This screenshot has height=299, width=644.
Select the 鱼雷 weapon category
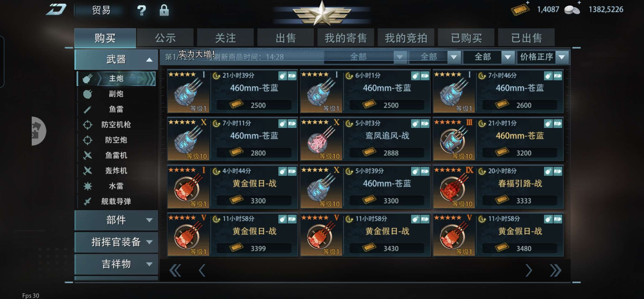(x=116, y=109)
